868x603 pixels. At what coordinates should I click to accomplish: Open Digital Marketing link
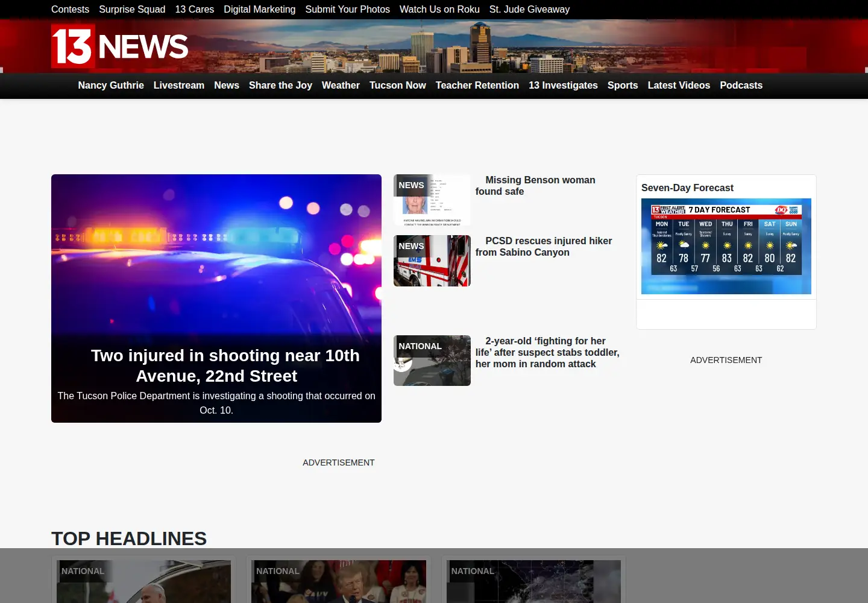click(x=260, y=10)
